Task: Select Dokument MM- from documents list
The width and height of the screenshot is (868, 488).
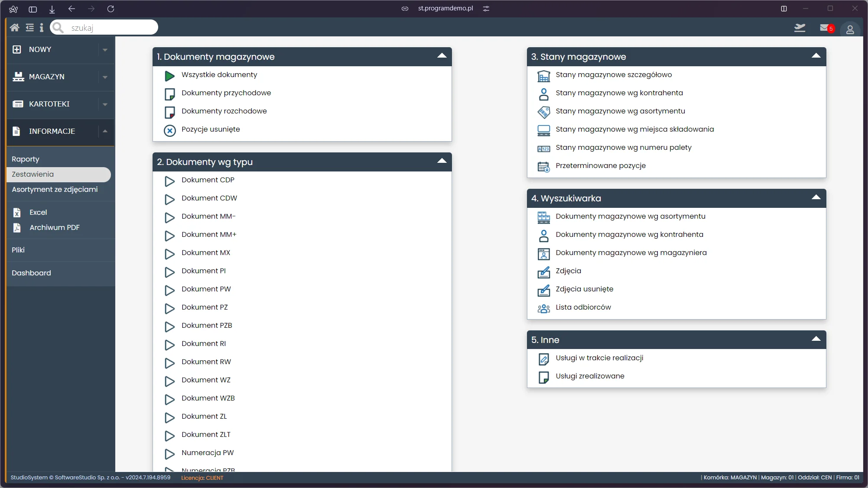Action: (x=208, y=217)
